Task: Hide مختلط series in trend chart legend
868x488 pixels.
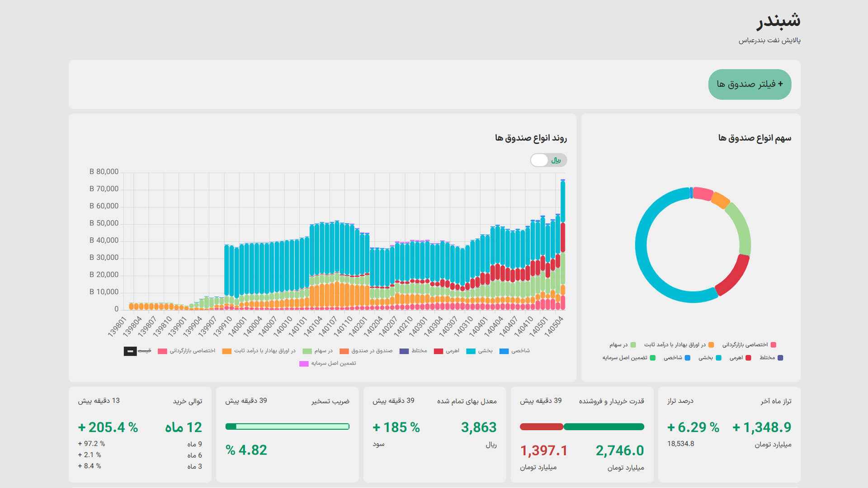Action: click(413, 351)
